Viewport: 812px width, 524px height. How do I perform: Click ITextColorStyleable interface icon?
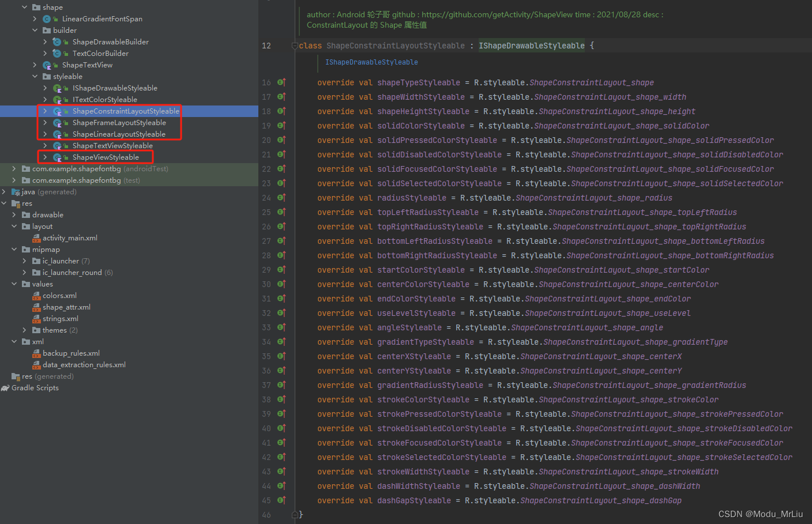coord(57,100)
